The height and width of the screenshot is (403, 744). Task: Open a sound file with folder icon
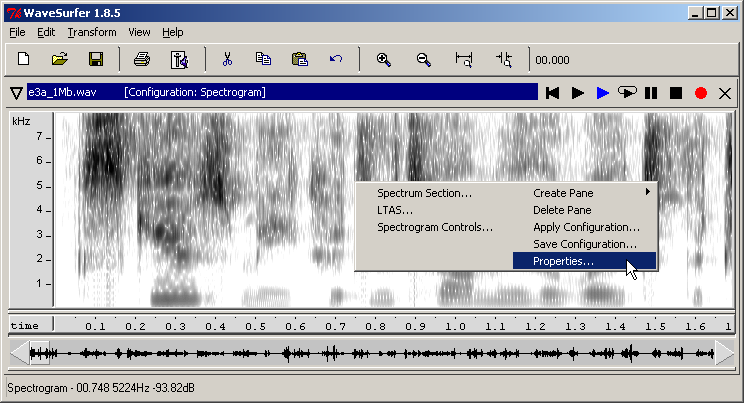point(60,59)
